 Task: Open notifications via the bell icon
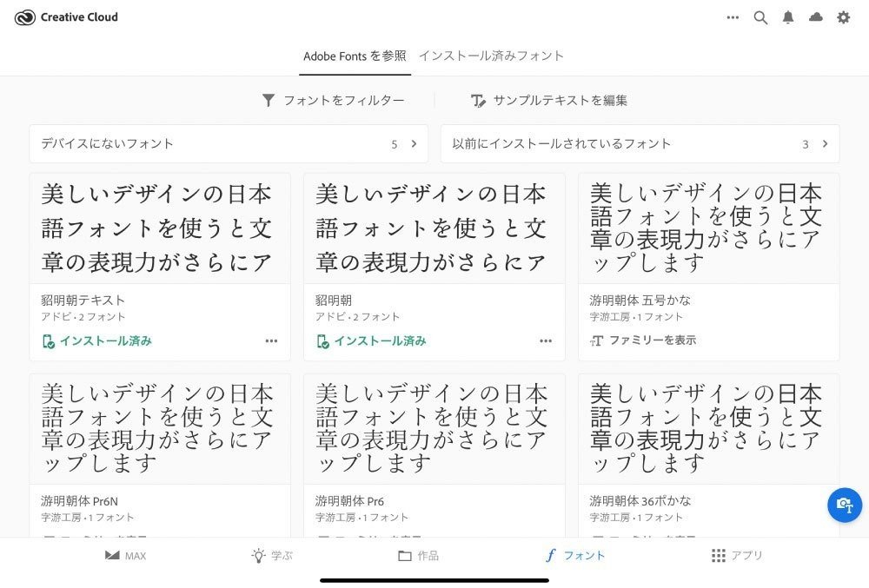pos(788,17)
